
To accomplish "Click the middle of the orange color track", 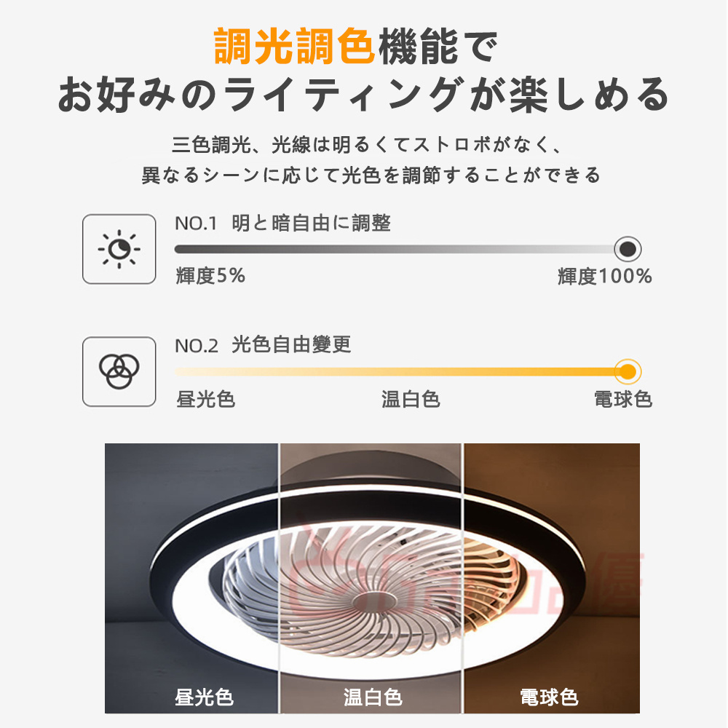I will click(x=395, y=372).
